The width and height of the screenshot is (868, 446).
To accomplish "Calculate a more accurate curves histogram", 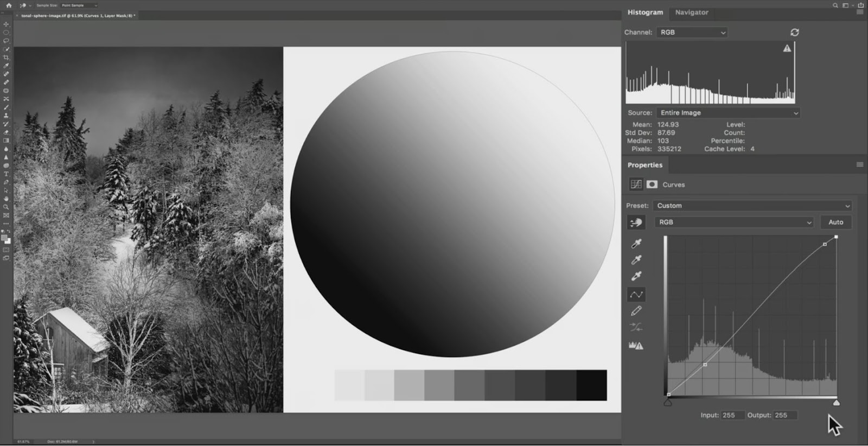I will tap(636, 345).
